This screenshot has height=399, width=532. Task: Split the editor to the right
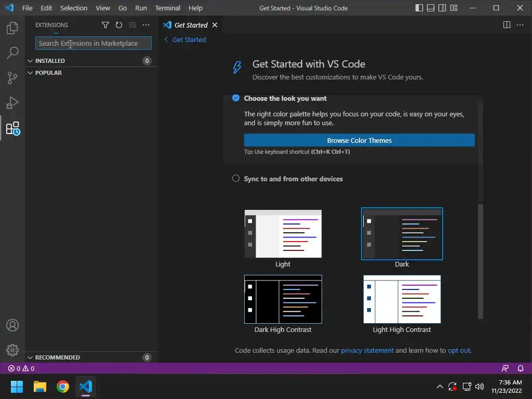click(x=507, y=25)
